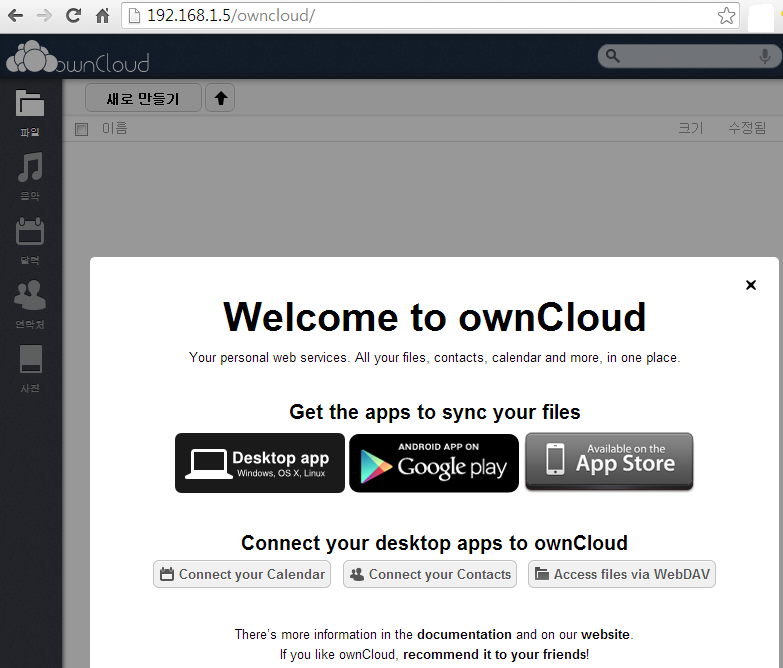Open the 새로 만들기 (New) dropdown

click(x=143, y=98)
